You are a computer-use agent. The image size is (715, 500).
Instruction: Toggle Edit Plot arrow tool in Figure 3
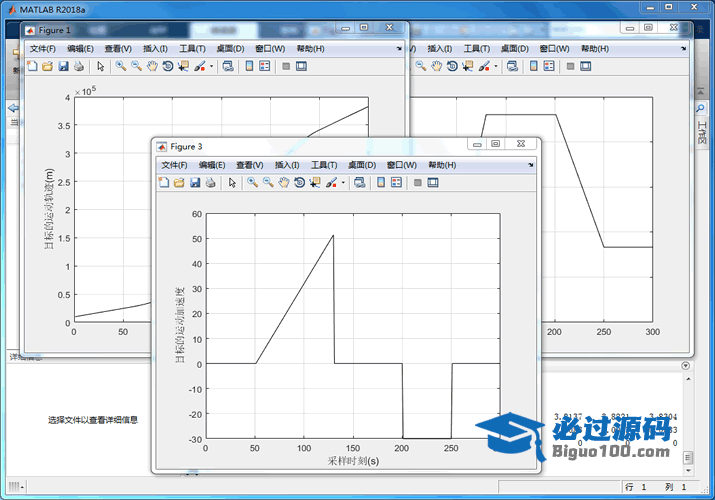tap(232, 183)
